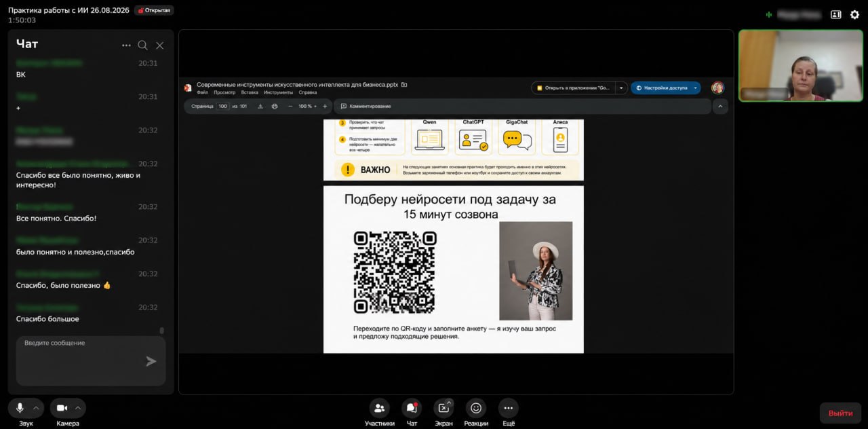
Task: Click the Введите сообщение message field
Action: [x=91, y=361]
